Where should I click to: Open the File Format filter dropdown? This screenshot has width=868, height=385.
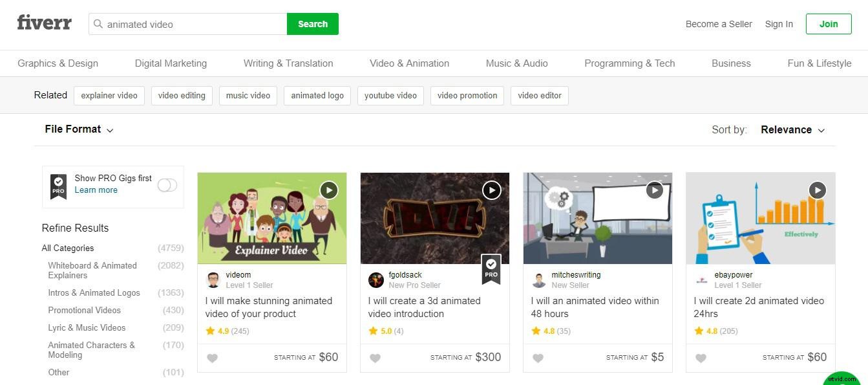click(x=78, y=129)
